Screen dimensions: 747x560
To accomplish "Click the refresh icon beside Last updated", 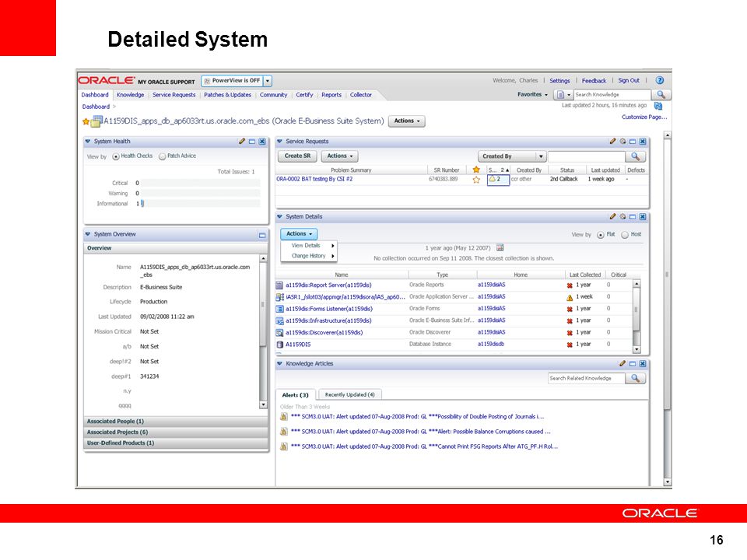I will pyautogui.click(x=658, y=106).
